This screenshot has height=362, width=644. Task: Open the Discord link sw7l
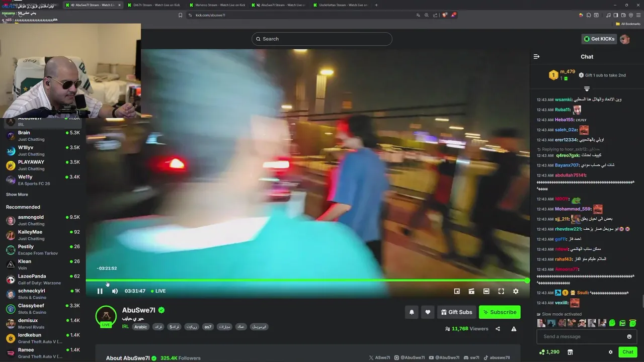coord(471,358)
